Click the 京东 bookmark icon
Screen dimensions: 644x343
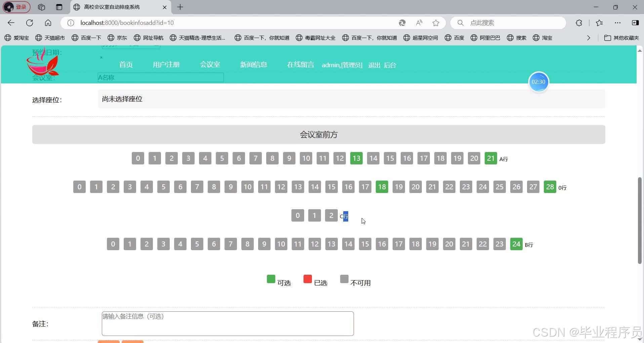tap(112, 38)
